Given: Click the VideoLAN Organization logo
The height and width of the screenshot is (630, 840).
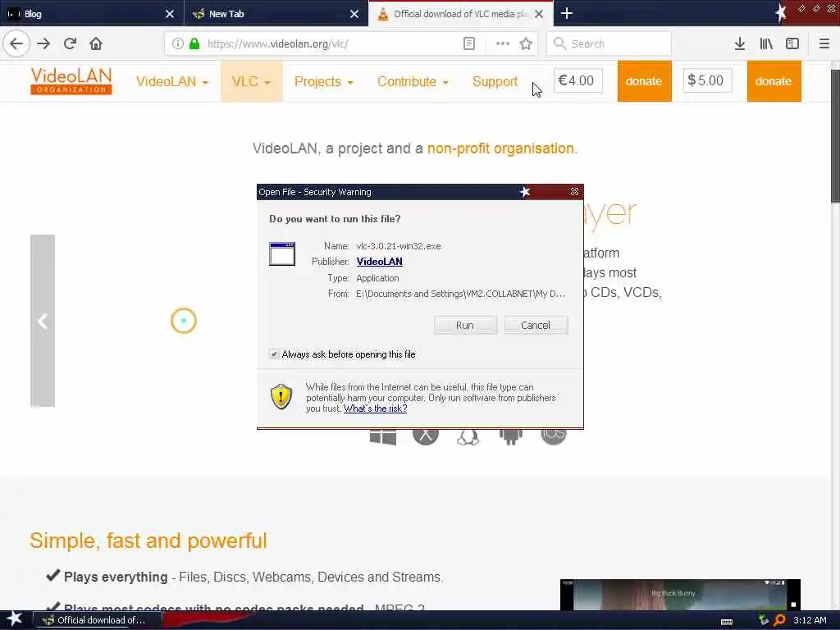Looking at the screenshot, I should coord(71,81).
